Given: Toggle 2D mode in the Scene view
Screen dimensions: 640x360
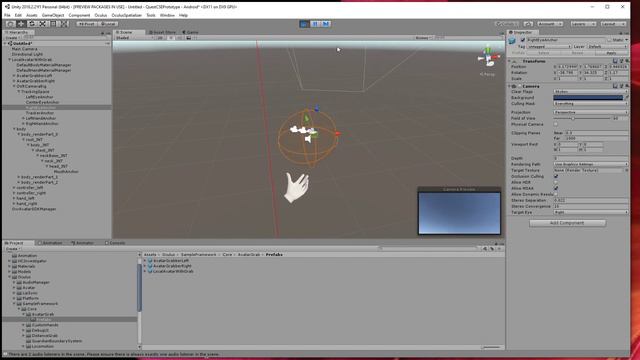Looking at the screenshot, I should [160, 38].
